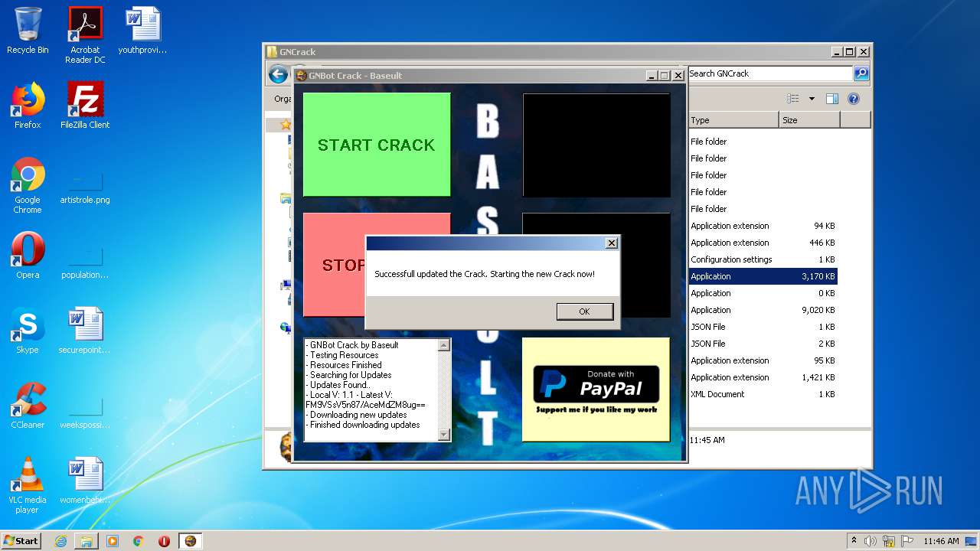Image resolution: width=980 pixels, height=551 pixels.
Task: Select JSON File 2 KB row
Action: [x=763, y=344]
